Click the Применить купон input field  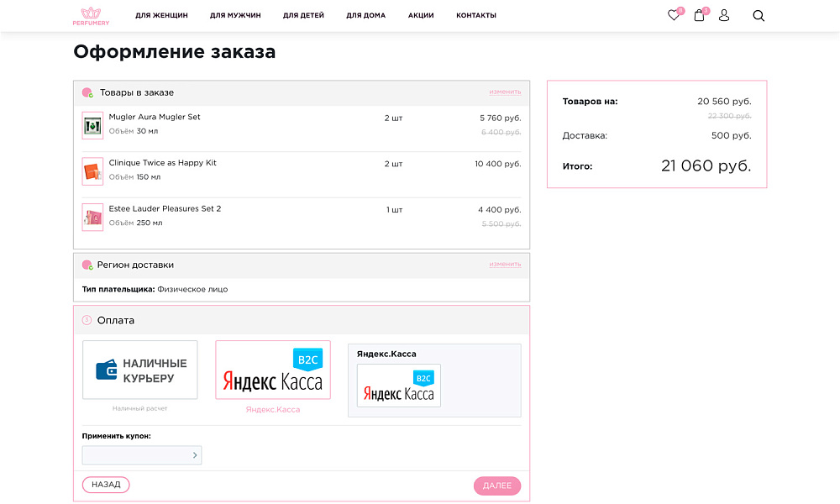coord(134,454)
